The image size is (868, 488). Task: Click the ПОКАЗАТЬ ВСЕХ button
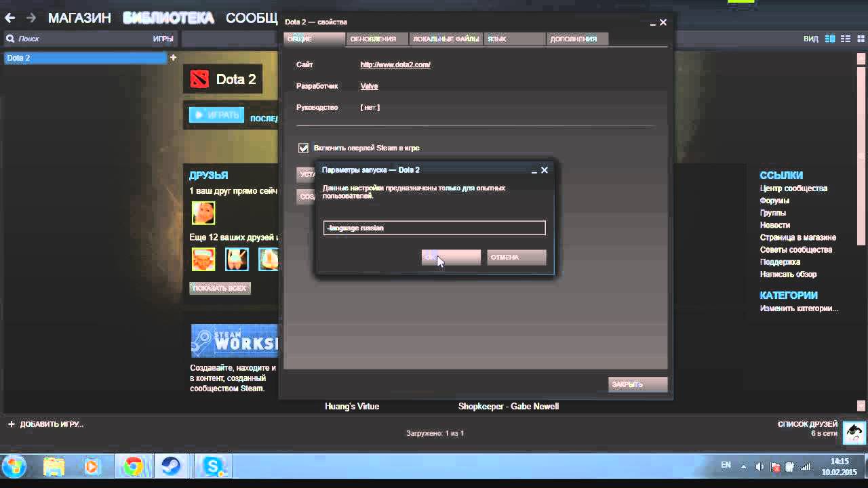click(220, 288)
